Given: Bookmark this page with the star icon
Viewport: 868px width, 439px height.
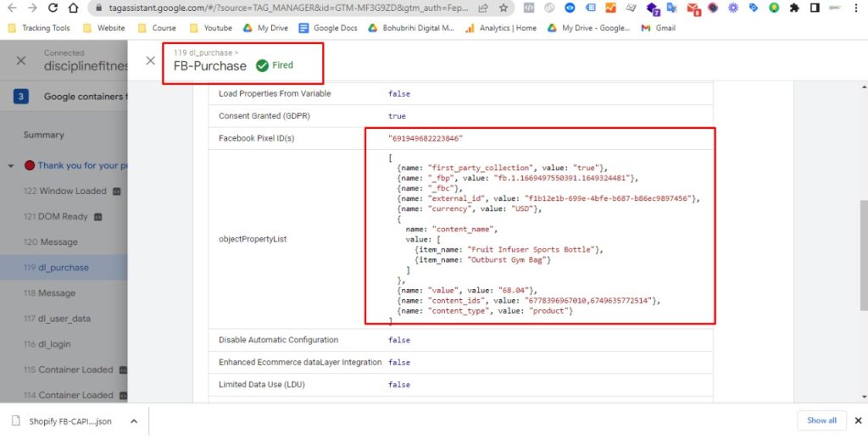Looking at the screenshot, I should point(504,8).
